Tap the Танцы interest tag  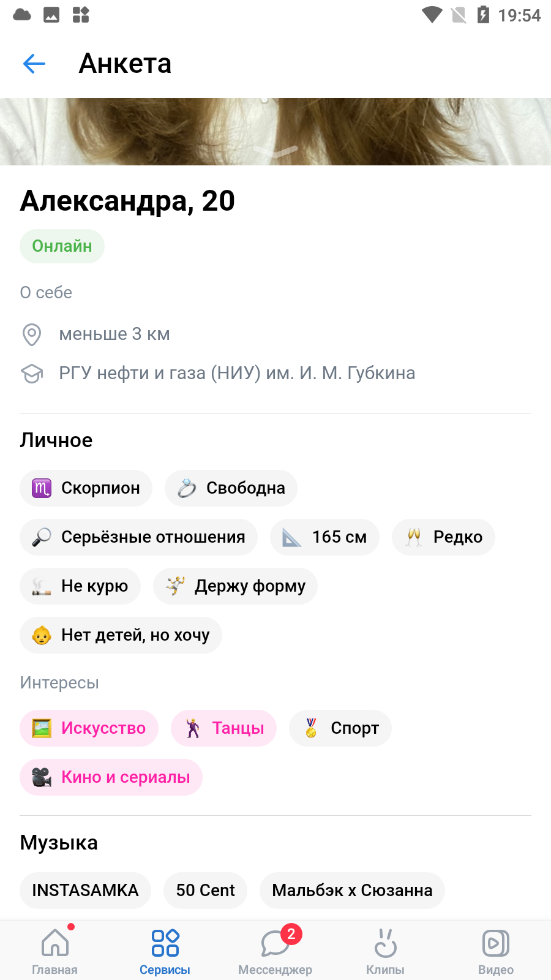tap(223, 728)
